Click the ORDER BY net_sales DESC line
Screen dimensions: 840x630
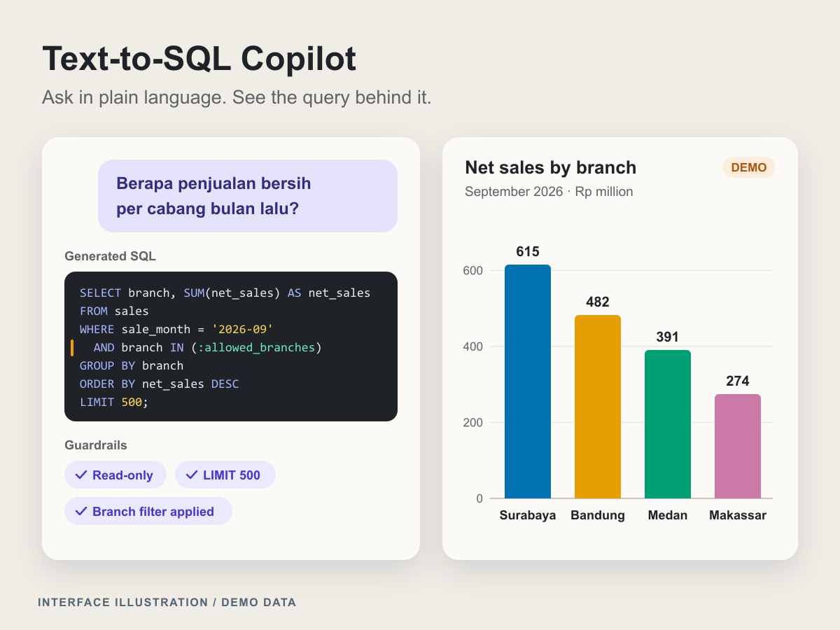[160, 384]
